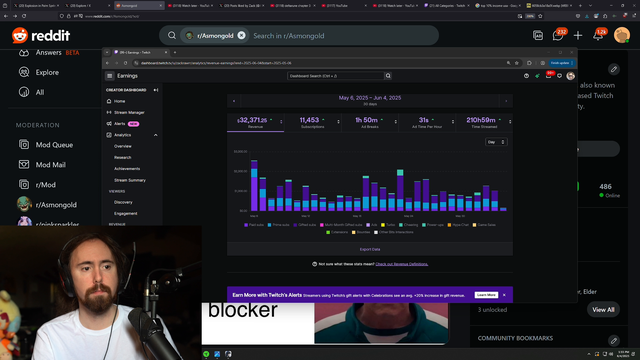Screen dimensions: 640x360
Task: Collapse the Creator Dashboard sidebar arrow
Action: point(156,90)
